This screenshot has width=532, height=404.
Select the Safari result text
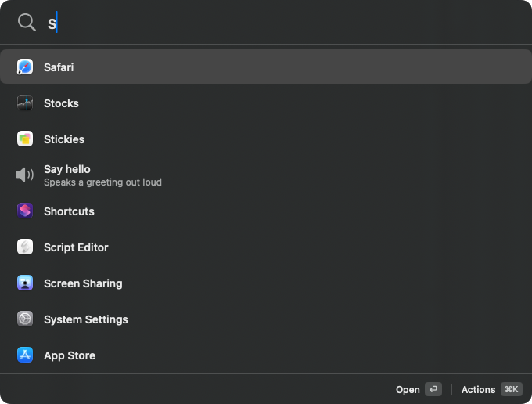(x=59, y=67)
